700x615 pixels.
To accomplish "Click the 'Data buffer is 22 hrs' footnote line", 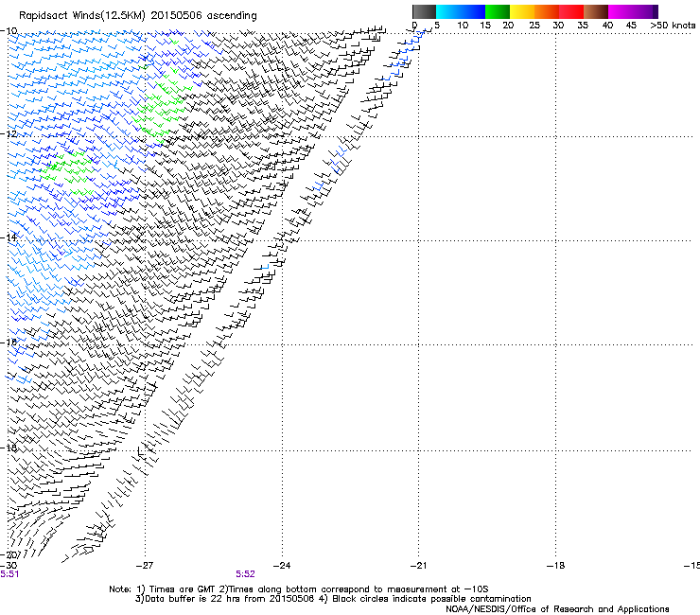I will point(333,599).
